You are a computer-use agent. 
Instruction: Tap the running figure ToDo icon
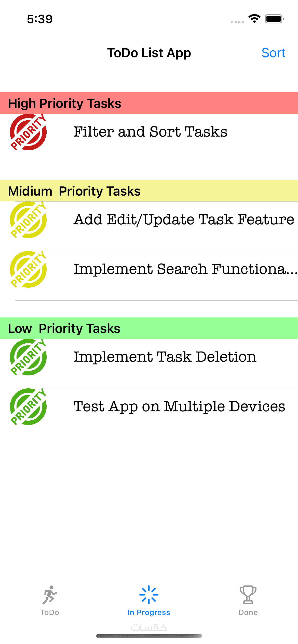coord(49,595)
